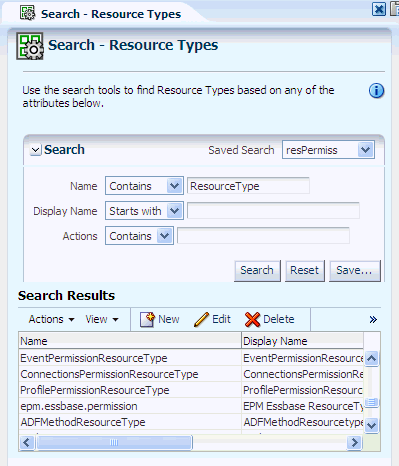
Task: Open the Display Name operator dropdown
Action: (x=175, y=211)
